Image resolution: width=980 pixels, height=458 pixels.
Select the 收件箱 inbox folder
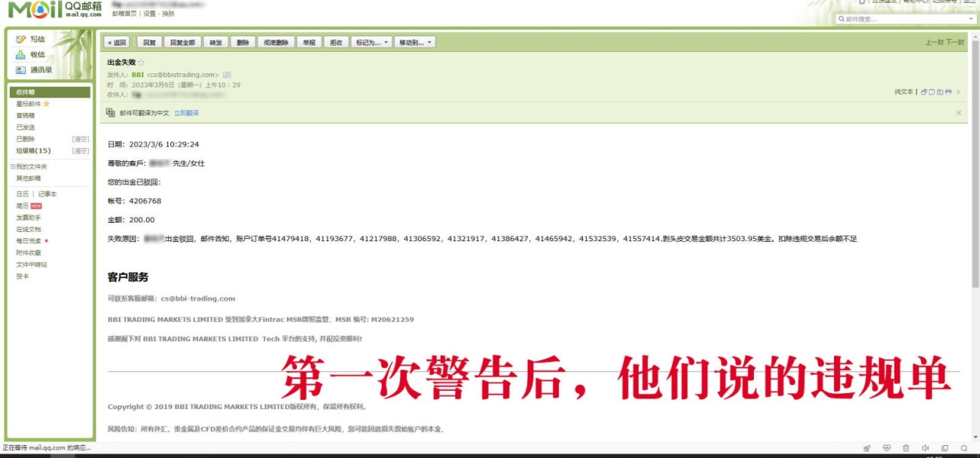[50, 92]
